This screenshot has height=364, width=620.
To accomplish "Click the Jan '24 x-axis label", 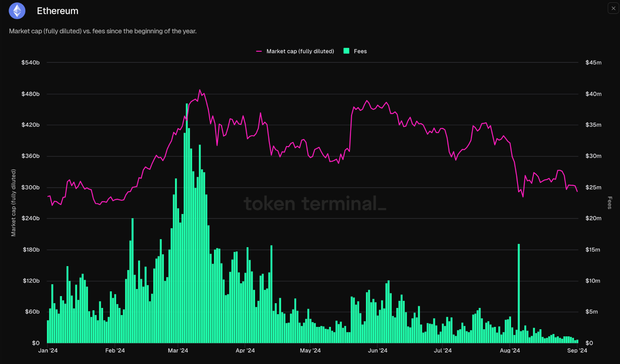I will [x=48, y=351].
